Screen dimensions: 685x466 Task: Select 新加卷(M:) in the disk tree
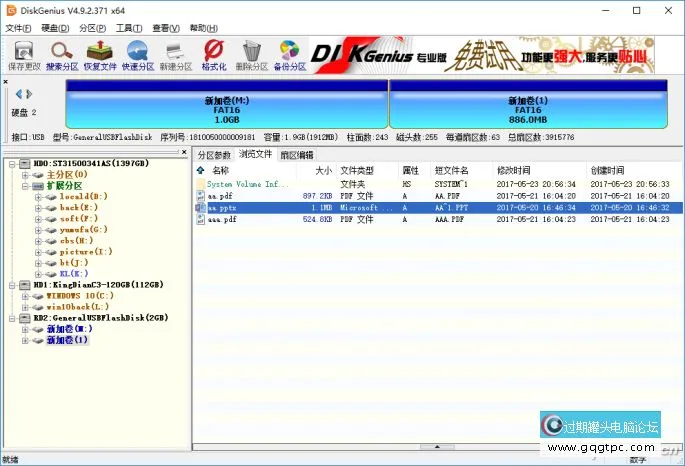[69, 329]
